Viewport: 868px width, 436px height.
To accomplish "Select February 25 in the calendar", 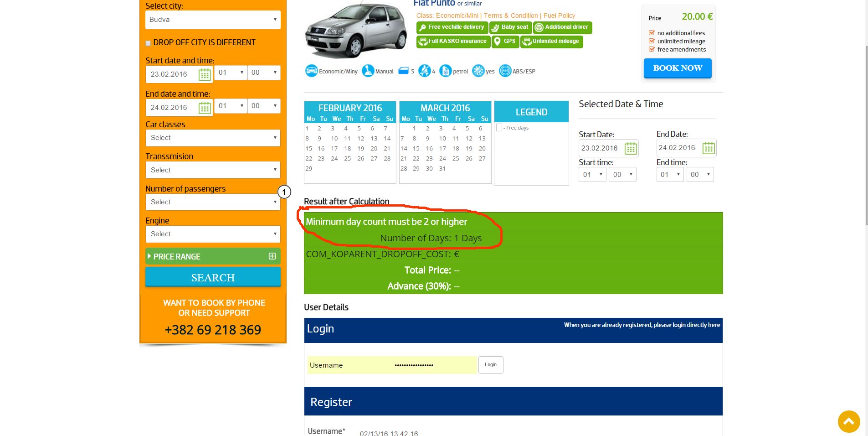I will (348, 159).
